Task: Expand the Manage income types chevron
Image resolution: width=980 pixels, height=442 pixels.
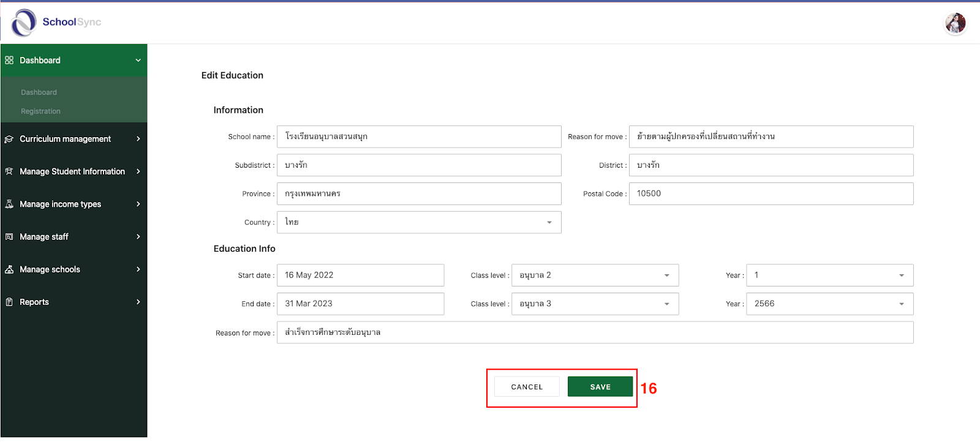Action: pyautogui.click(x=138, y=204)
